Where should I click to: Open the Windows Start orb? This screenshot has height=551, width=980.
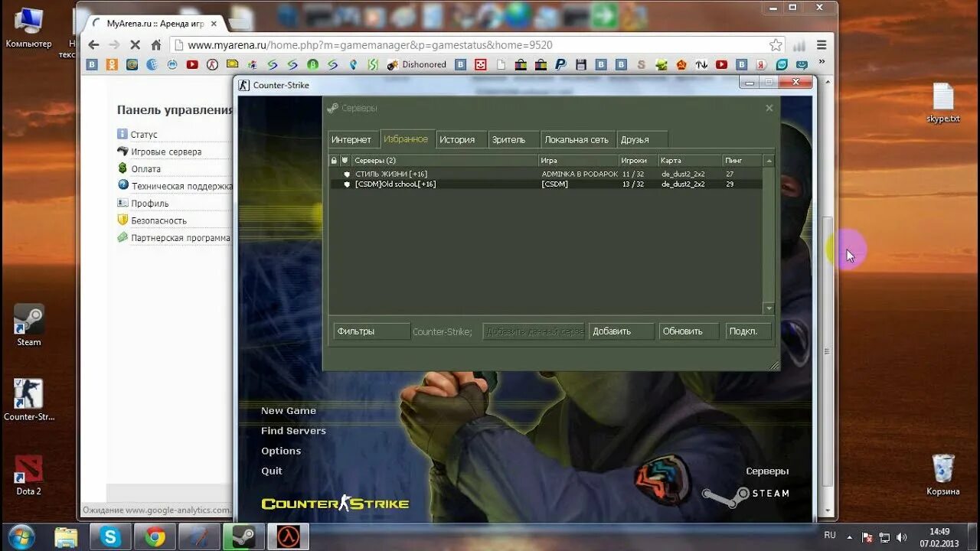point(21,536)
